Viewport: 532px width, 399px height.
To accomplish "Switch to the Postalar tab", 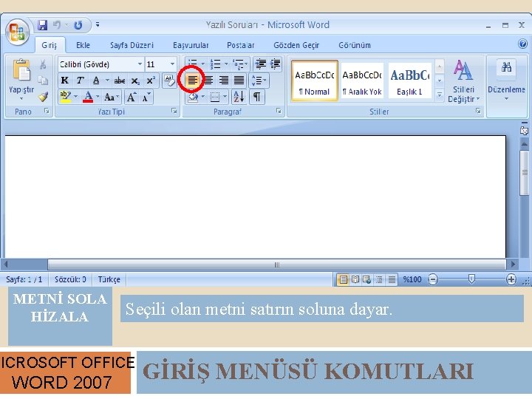I will point(241,45).
